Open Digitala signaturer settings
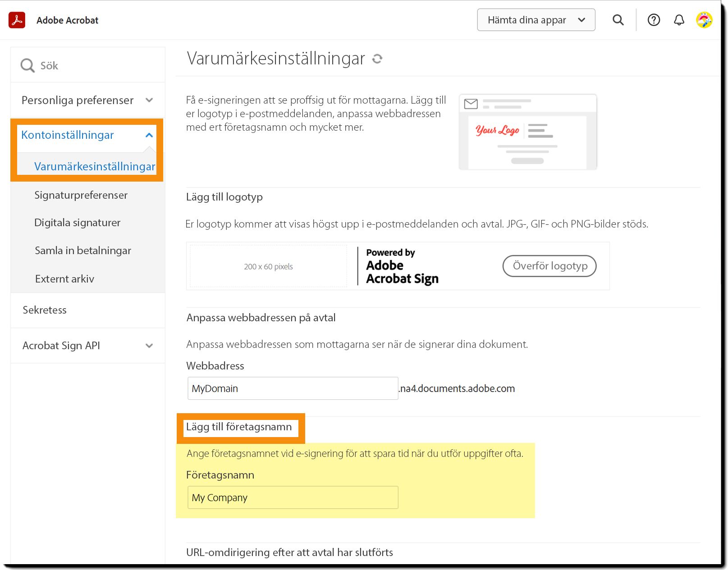The width and height of the screenshot is (728, 570). coord(78,223)
